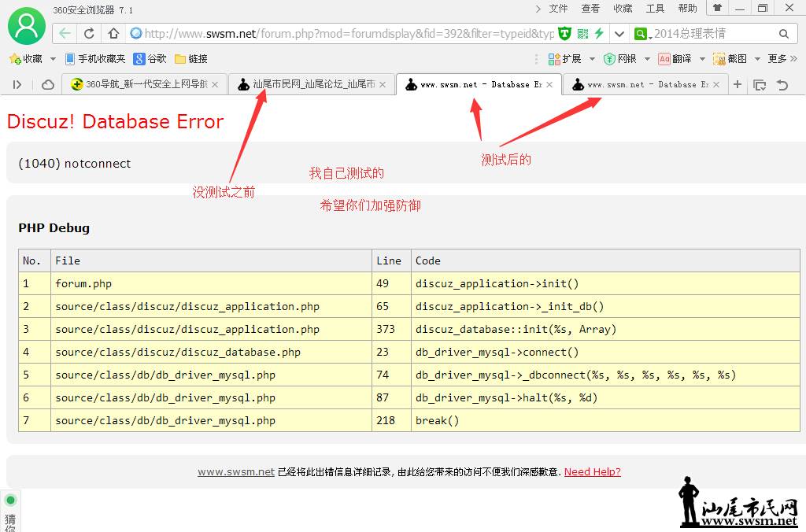Screen dimensions: 806x532
Task: Open the 网银 online banking button
Action: [x=620, y=58]
